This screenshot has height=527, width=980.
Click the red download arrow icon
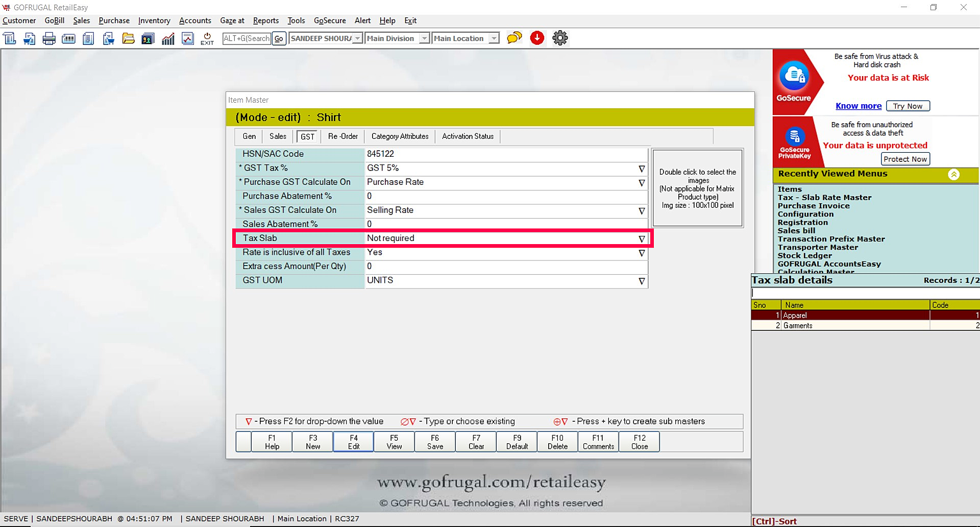click(x=537, y=38)
